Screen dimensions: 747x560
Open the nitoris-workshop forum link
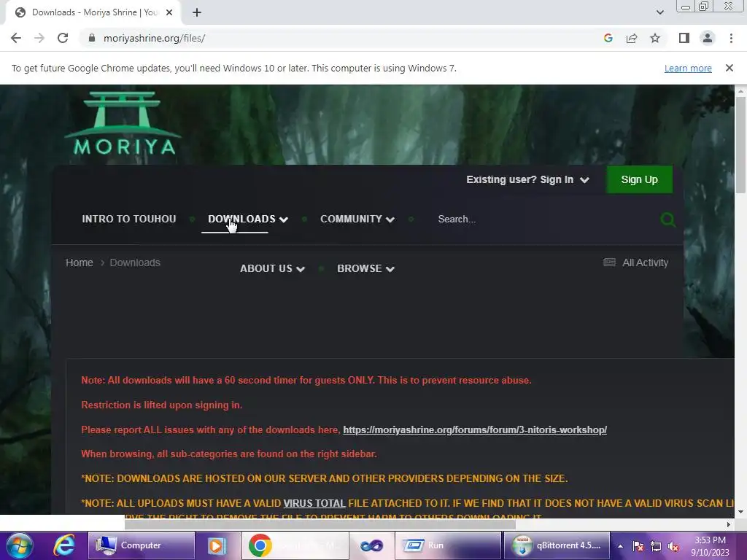[x=474, y=430]
